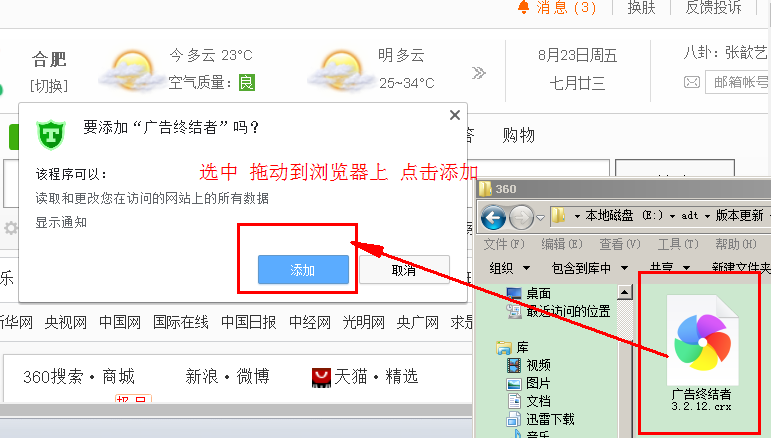The height and width of the screenshot is (438, 771).
Task: Click the folder icon in address bar
Action: click(x=558, y=215)
